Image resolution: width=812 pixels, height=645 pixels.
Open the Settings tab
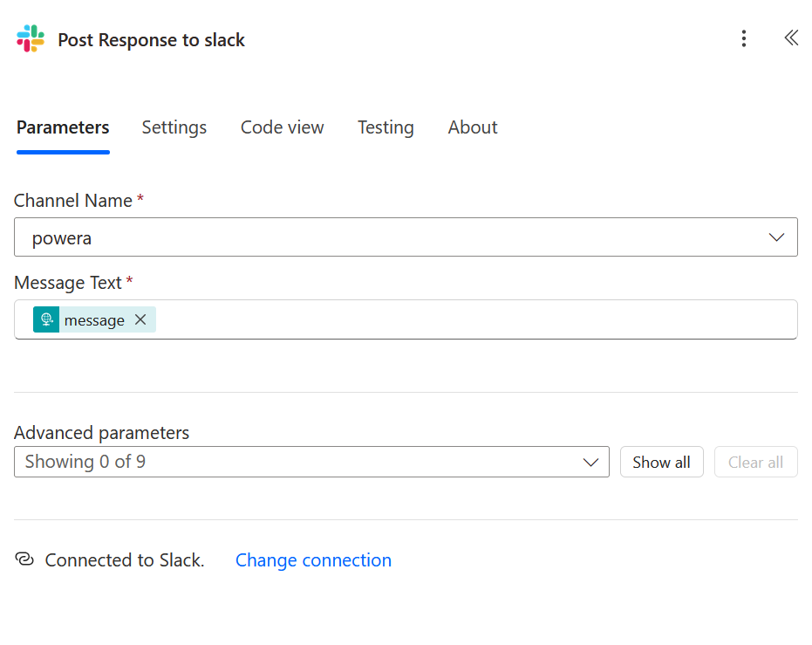pyautogui.click(x=174, y=127)
